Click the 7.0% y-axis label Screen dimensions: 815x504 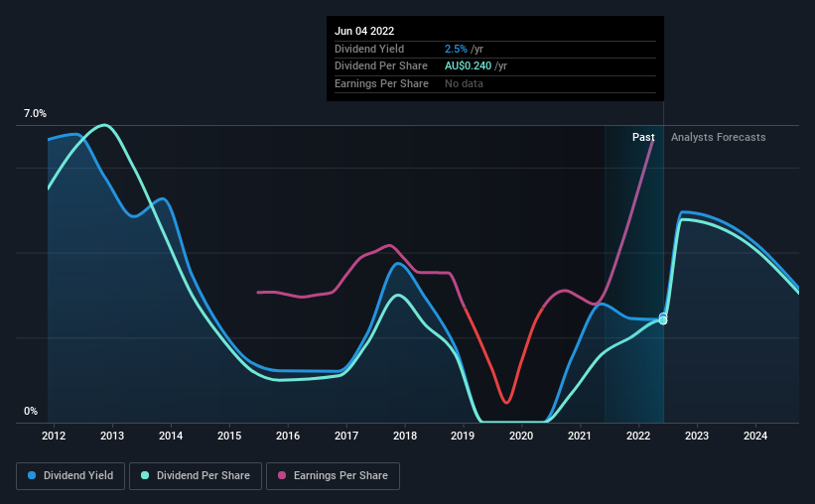click(35, 114)
